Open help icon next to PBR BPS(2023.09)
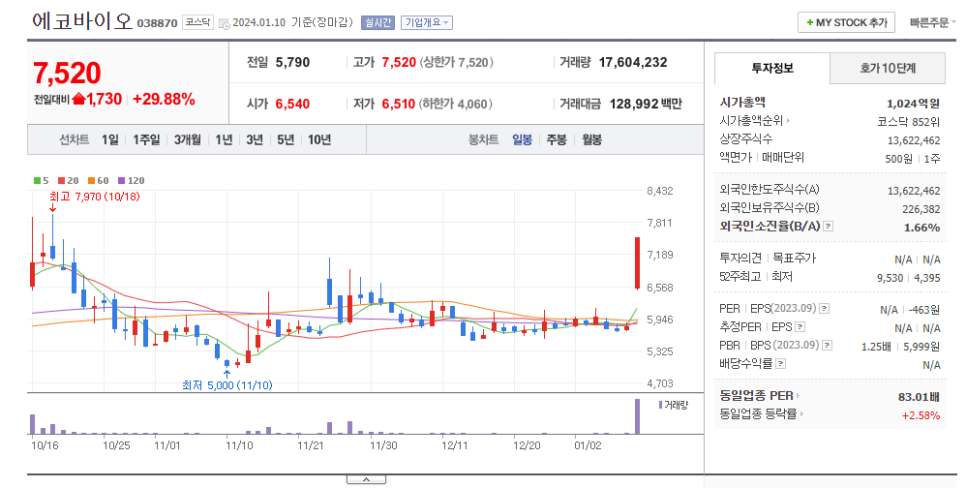Image resolution: width=966 pixels, height=488 pixels. 827,346
